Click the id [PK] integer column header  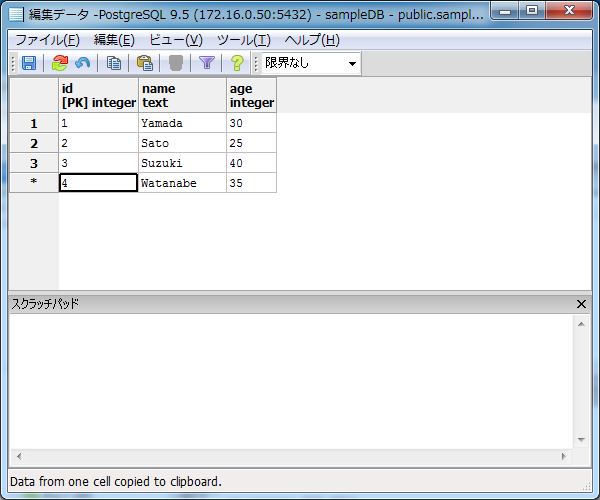tap(98, 95)
